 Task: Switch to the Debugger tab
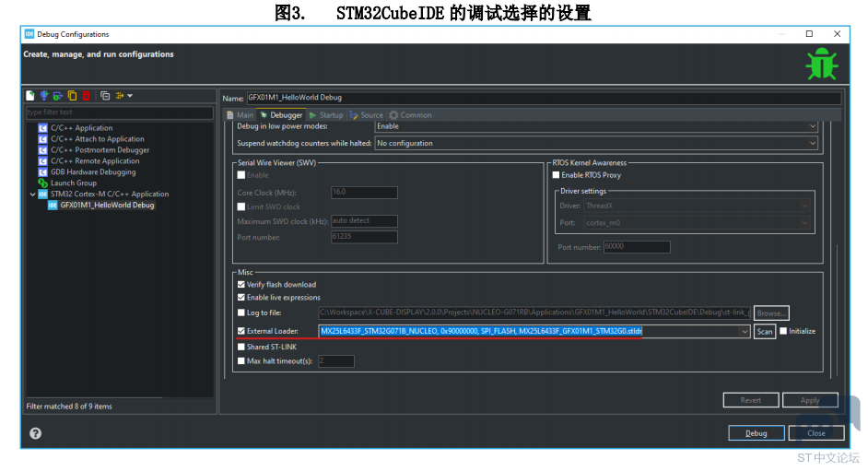(281, 115)
